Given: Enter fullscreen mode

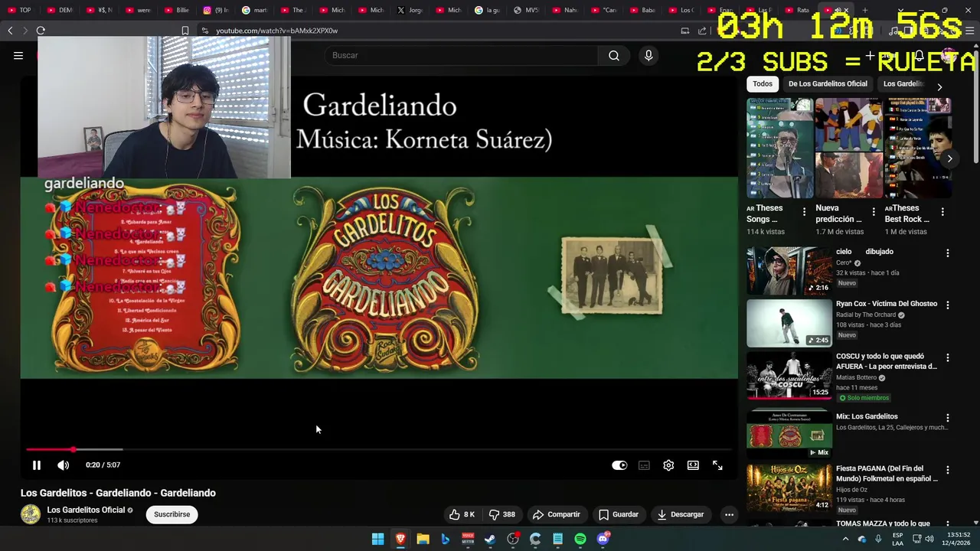Looking at the screenshot, I should pyautogui.click(x=717, y=465).
